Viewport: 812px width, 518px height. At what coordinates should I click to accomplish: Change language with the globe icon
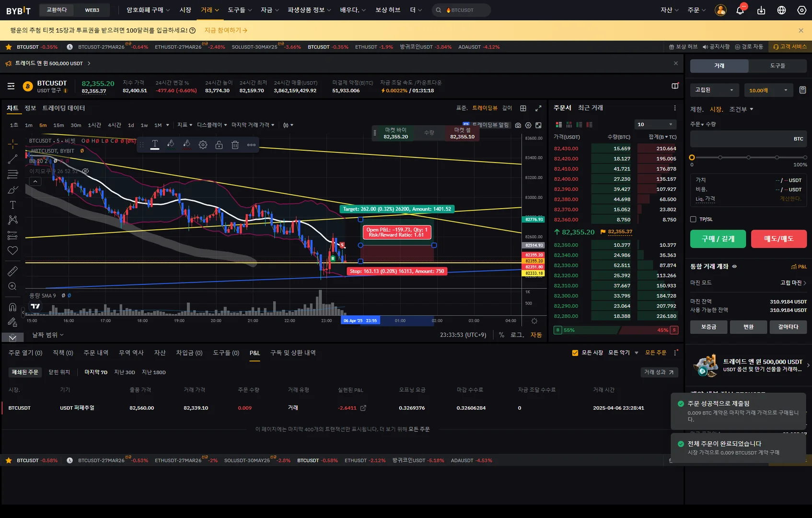tap(782, 10)
